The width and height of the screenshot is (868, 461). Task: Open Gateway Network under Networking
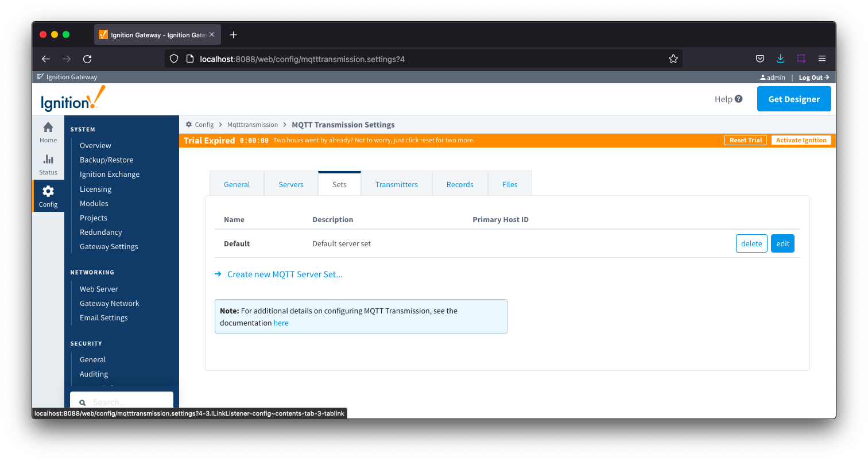(x=110, y=303)
